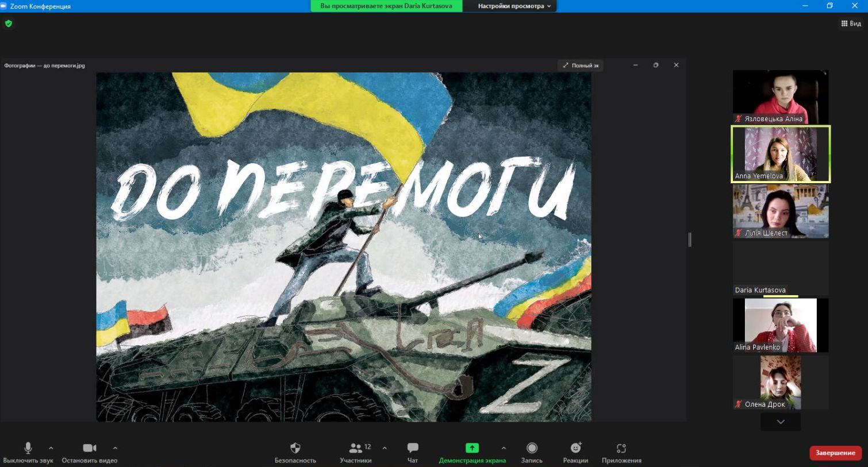This screenshot has width=868, height=467.
Task: Open video options arrow beside camera
Action: click(115, 448)
